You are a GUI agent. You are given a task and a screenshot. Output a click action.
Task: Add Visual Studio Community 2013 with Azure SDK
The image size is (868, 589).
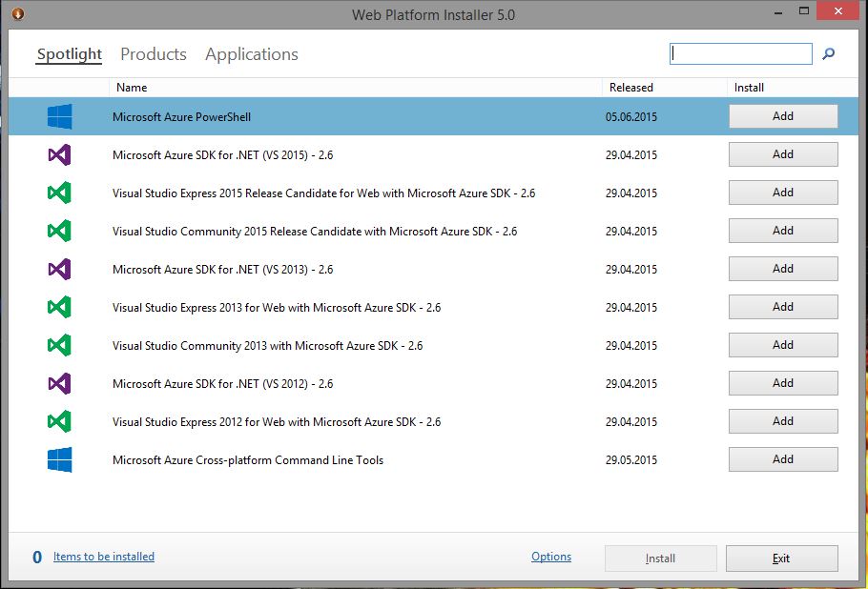783,345
